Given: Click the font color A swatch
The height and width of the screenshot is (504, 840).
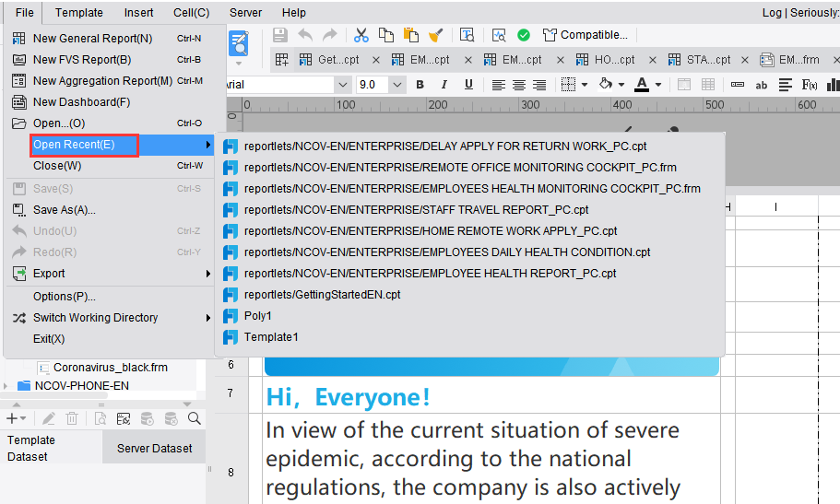Looking at the screenshot, I should (642, 85).
